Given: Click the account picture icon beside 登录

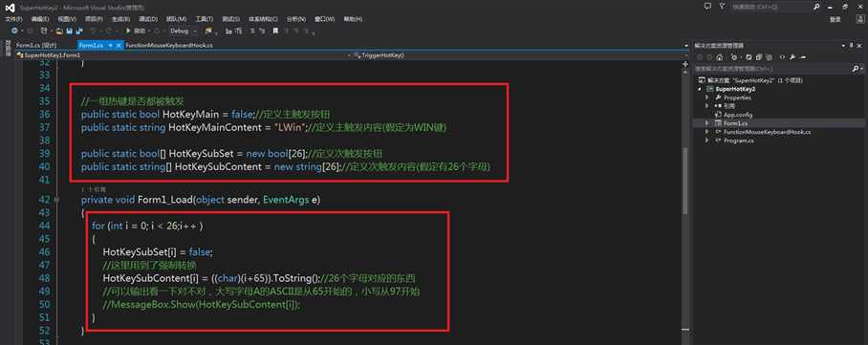Looking at the screenshot, I should 860,19.
